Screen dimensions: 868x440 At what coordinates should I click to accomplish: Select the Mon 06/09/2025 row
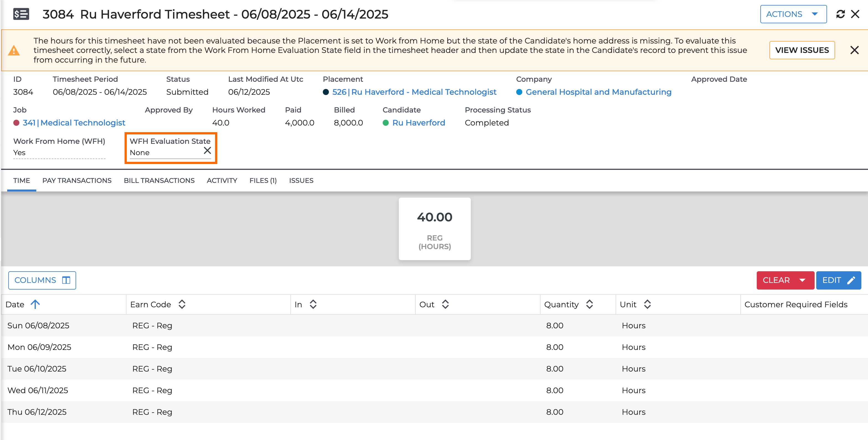tap(435, 347)
